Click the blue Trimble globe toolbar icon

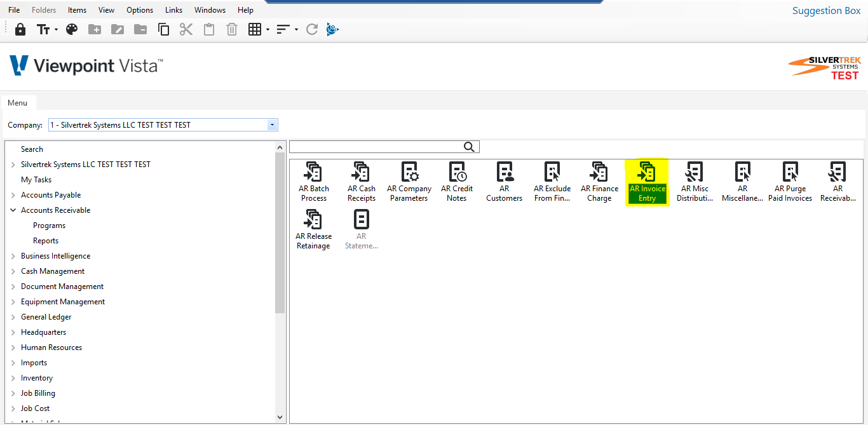332,29
